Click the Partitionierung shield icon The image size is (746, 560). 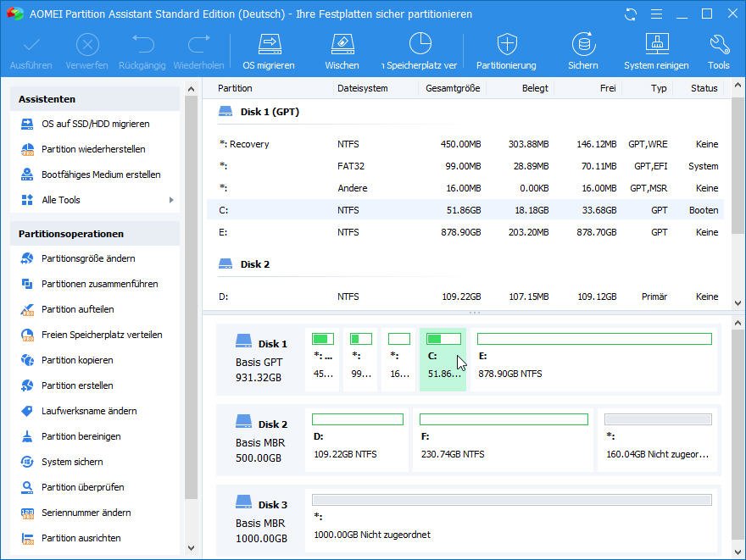506,51
